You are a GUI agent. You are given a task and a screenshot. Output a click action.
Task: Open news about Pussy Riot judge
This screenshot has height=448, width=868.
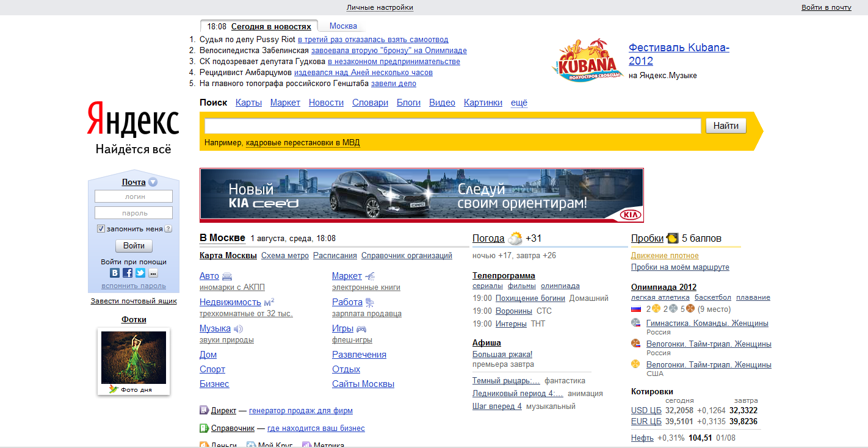372,40
